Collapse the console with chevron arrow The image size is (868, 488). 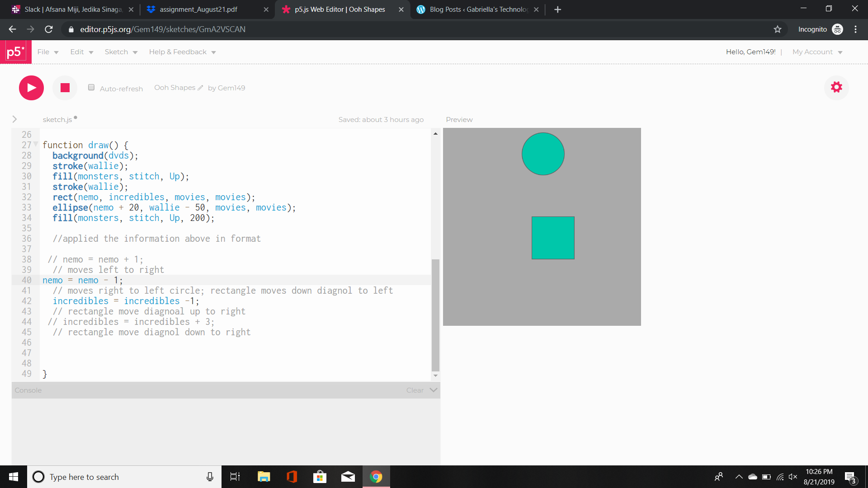[434, 390]
